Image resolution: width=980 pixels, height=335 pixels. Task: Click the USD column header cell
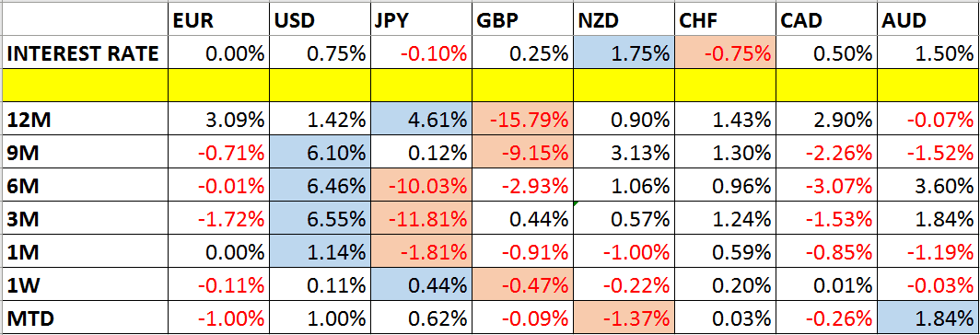pyautogui.click(x=320, y=21)
